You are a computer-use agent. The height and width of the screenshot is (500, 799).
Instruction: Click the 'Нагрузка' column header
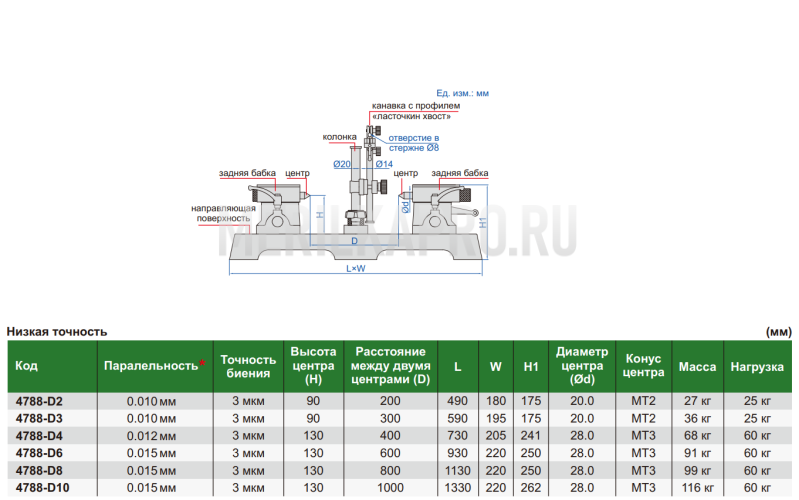pos(757,366)
